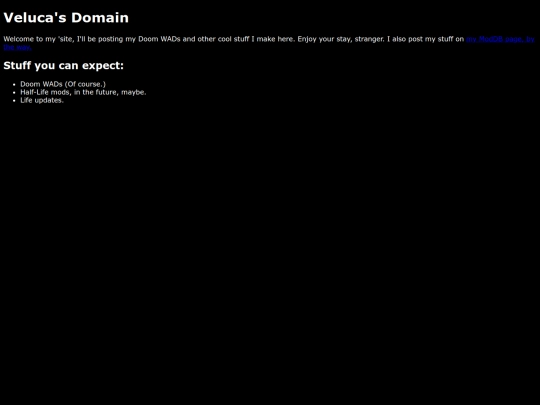
Task: Open the my ModDB page link
Action: 500,39
